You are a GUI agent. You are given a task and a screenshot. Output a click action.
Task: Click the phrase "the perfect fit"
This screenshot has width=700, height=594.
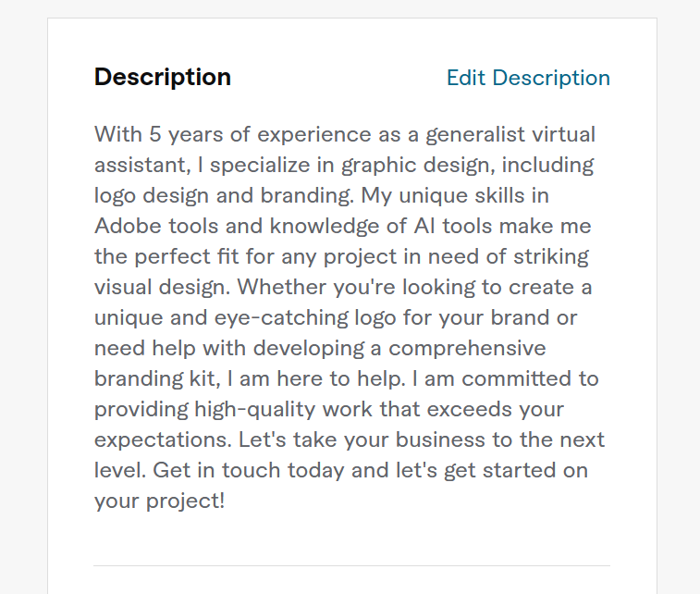tap(164, 256)
